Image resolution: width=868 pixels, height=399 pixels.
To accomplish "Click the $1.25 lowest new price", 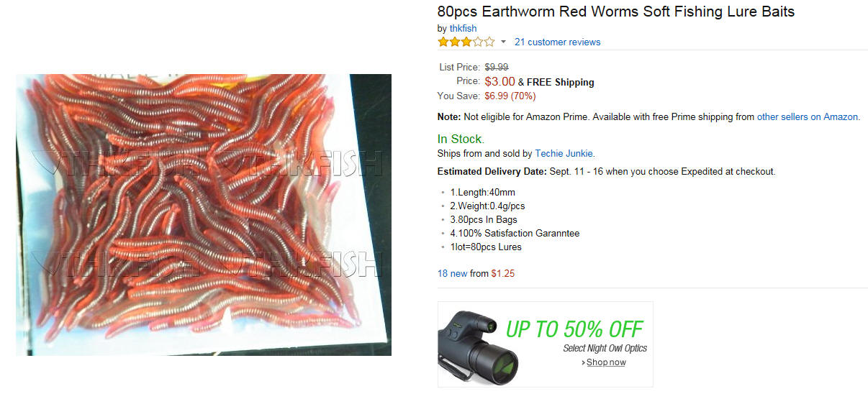I will [x=503, y=273].
